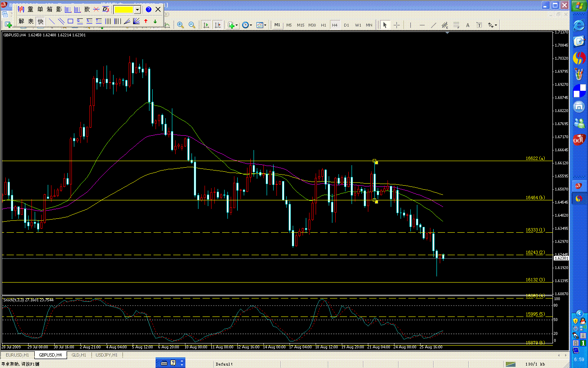The height and width of the screenshot is (368, 588).
Task: Select the cursor arrow tool
Action: pos(385,25)
